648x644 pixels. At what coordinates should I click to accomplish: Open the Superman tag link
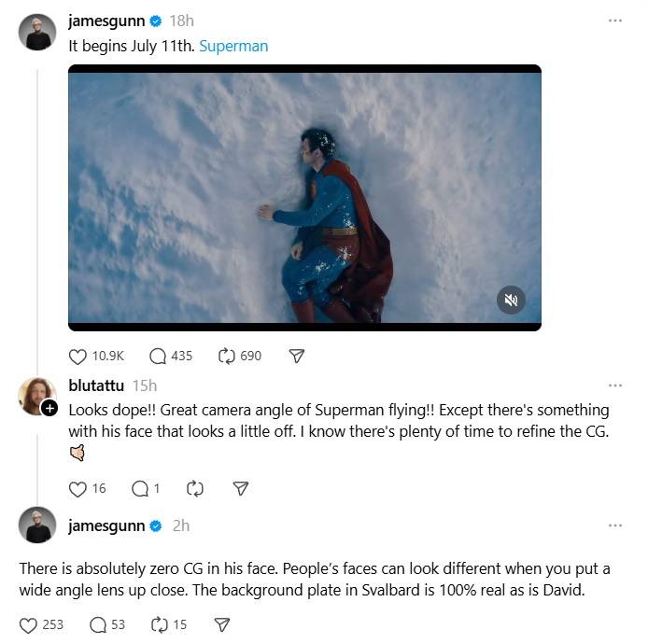click(233, 46)
